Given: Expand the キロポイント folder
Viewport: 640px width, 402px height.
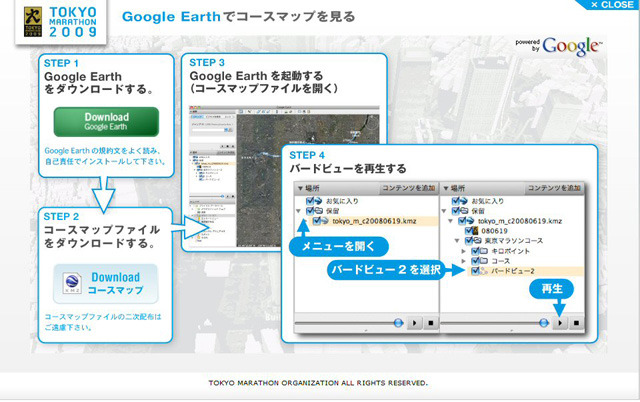Looking at the screenshot, I should coord(463,251).
